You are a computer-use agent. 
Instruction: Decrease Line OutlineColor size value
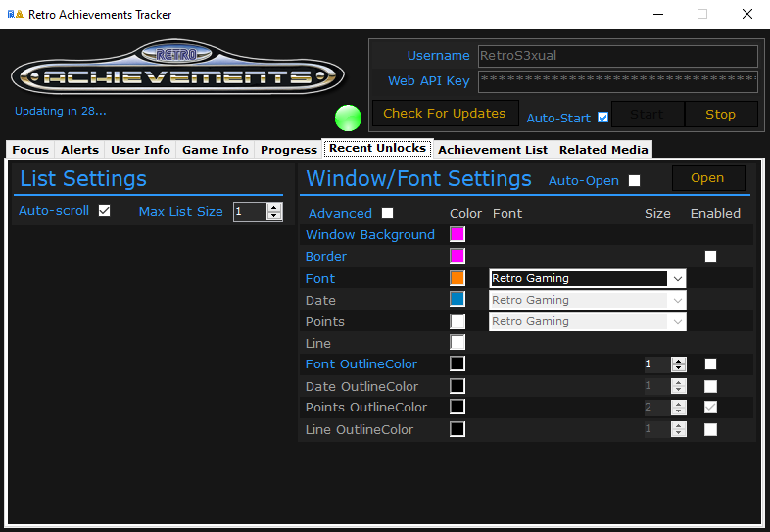[x=679, y=433]
